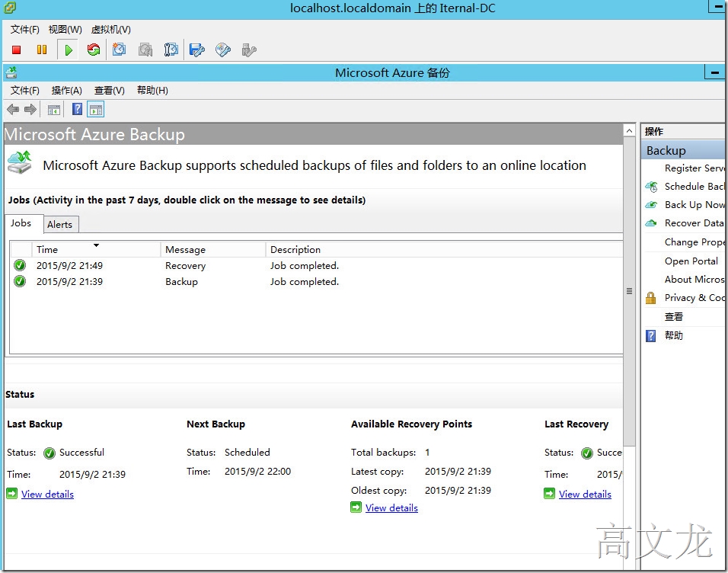Image resolution: width=728 pixels, height=573 pixels.
Task: Click the Microsoft Azure Backup window icon
Action: tap(11, 72)
